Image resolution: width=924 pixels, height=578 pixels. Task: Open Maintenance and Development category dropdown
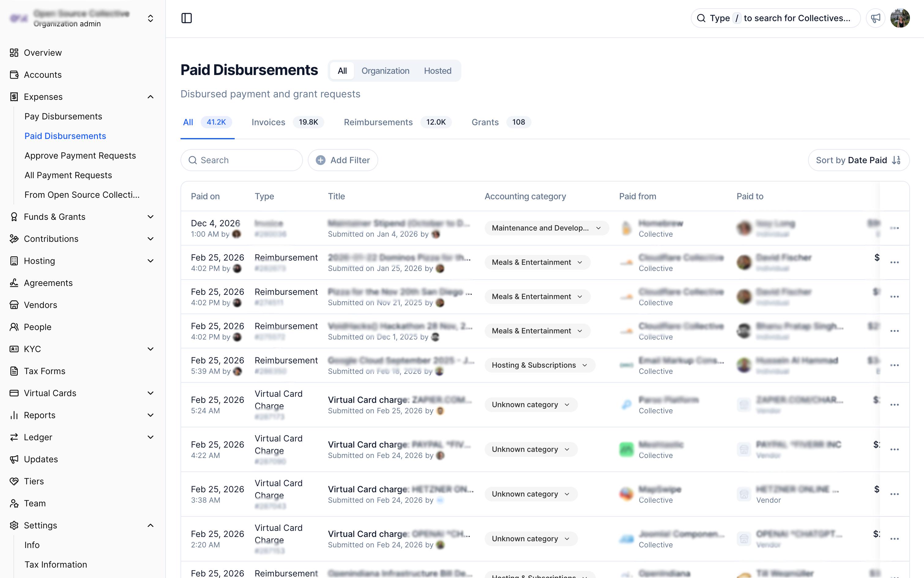[546, 228]
